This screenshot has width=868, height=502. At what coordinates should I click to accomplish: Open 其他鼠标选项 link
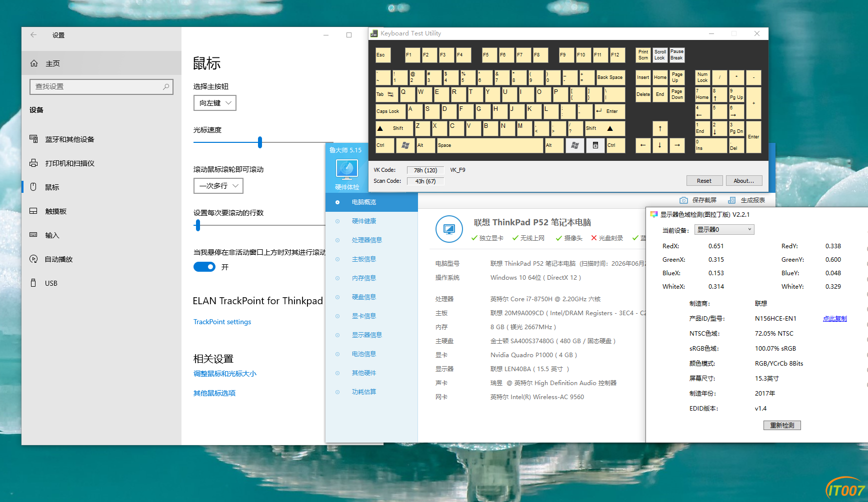(214, 393)
